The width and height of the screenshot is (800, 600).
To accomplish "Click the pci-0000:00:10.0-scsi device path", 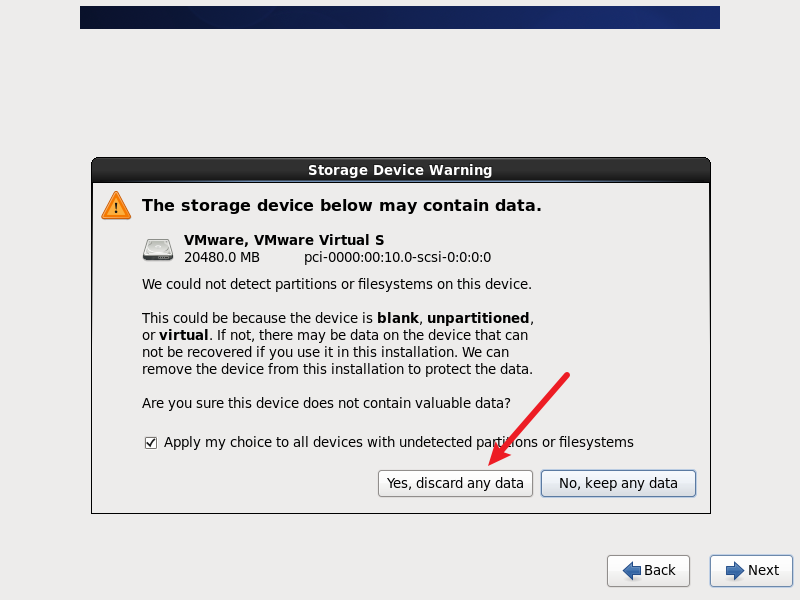I will pyautogui.click(x=397, y=257).
